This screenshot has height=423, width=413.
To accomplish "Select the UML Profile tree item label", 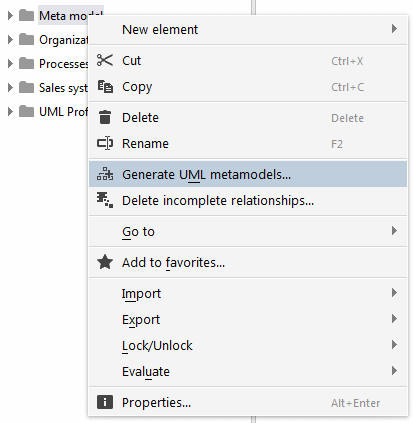I will coord(64,111).
